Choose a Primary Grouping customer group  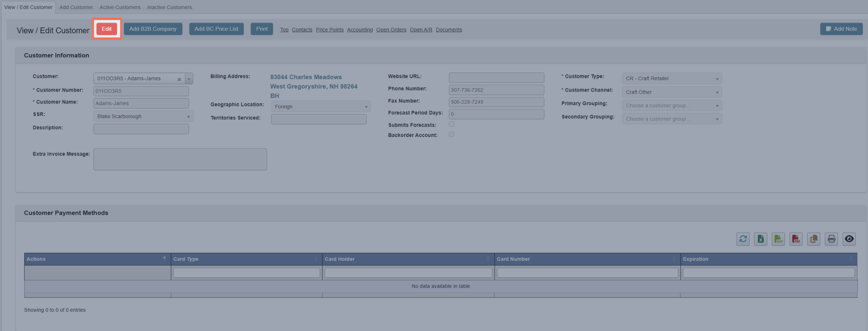[672, 105]
